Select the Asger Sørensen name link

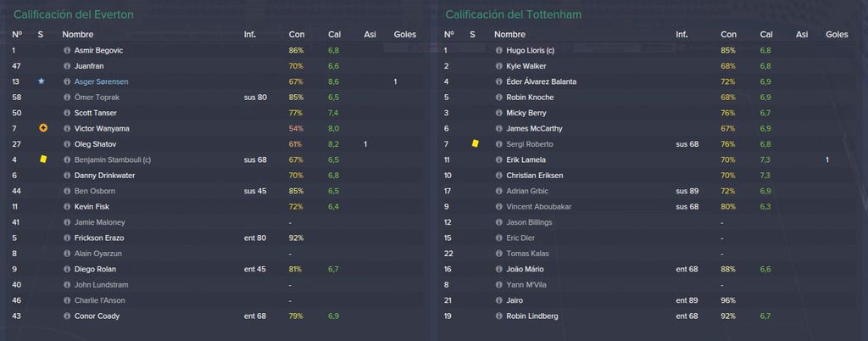tap(102, 81)
